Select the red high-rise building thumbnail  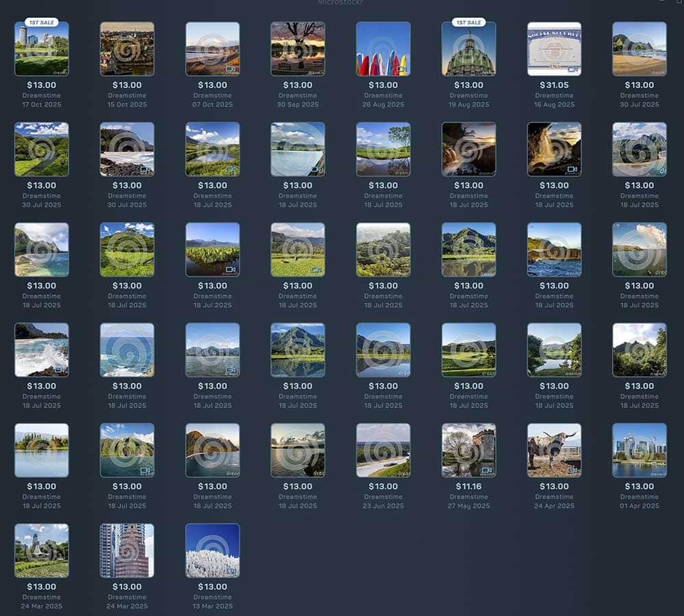tap(127, 550)
